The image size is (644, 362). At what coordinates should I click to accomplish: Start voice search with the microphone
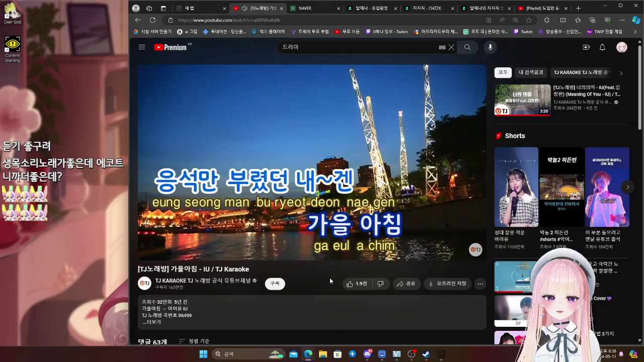tap(490, 47)
